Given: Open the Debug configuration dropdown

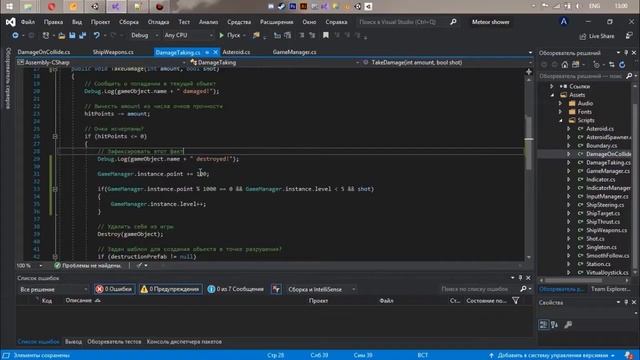Looking at the screenshot, I should tap(144, 36).
